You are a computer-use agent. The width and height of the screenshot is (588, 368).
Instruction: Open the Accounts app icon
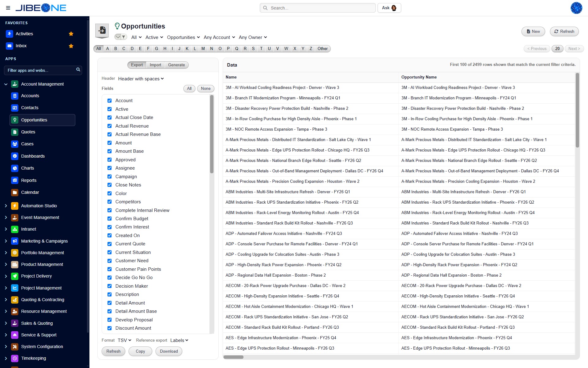[15, 96]
